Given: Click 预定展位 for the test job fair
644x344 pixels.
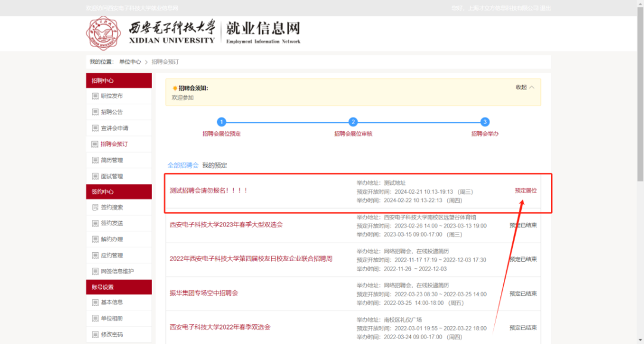Looking at the screenshot, I should coord(525,190).
